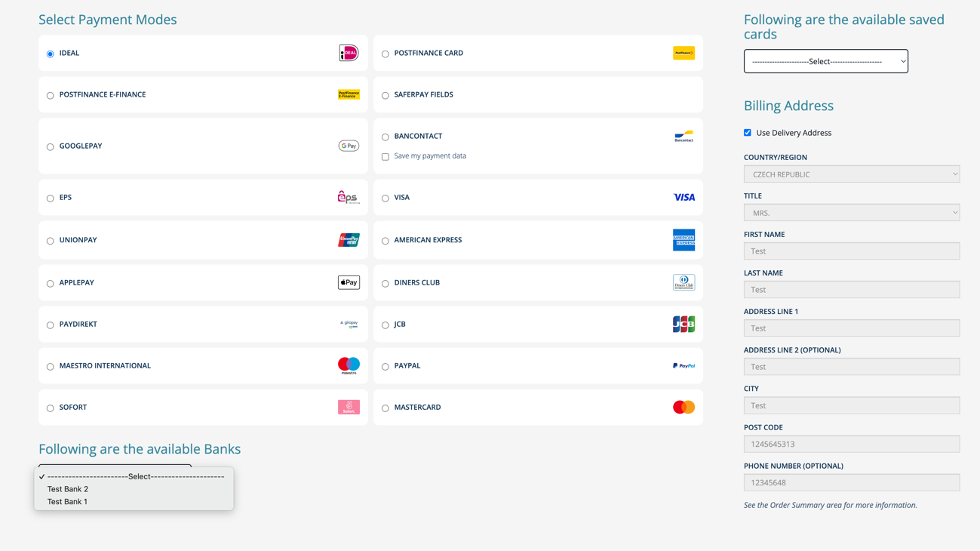The image size is (980, 551).
Task: Open the Title dropdown showing MRS.
Action: tap(851, 213)
